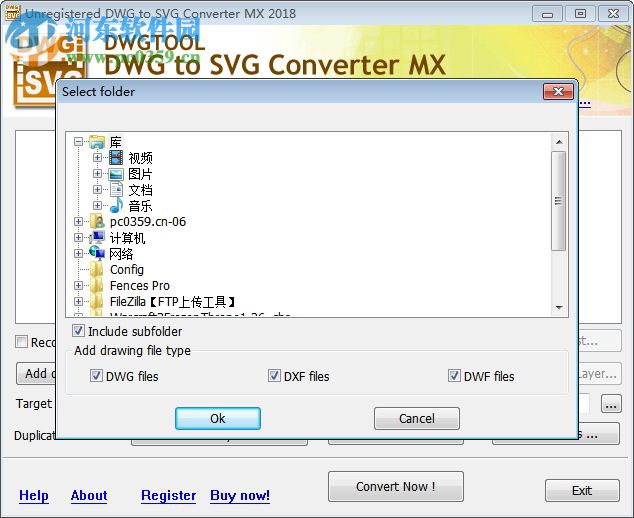This screenshot has width=634, height=518.
Task: Open the Help link
Action: [34, 495]
